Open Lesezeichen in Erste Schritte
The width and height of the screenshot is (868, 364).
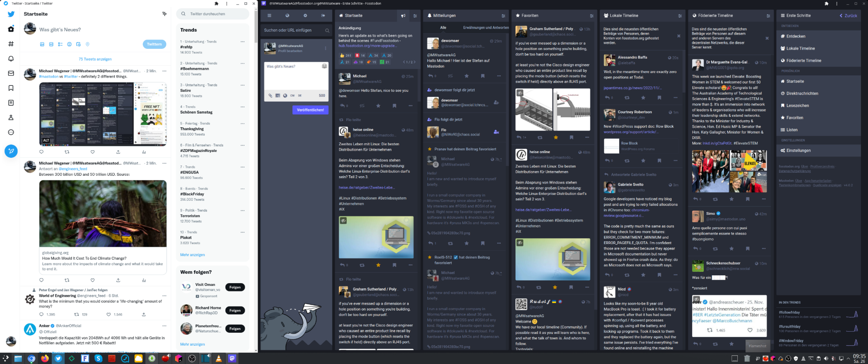pos(818,105)
